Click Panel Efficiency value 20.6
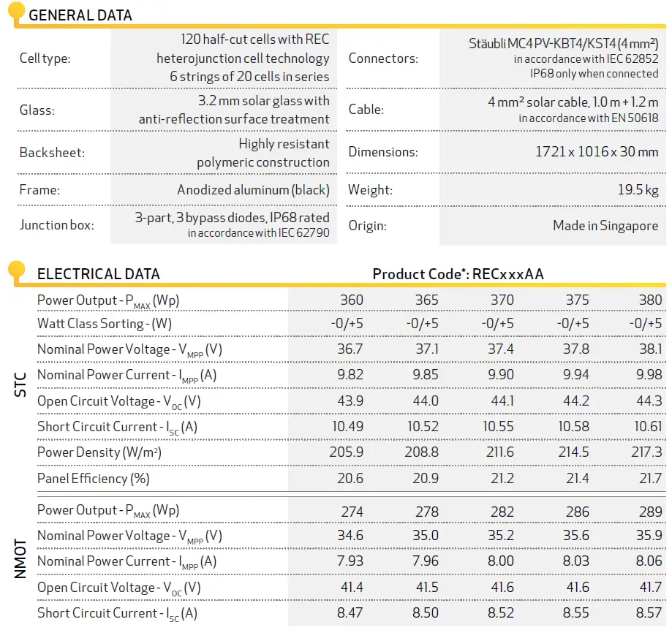This screenshot has height=630, width=672. 350,479
